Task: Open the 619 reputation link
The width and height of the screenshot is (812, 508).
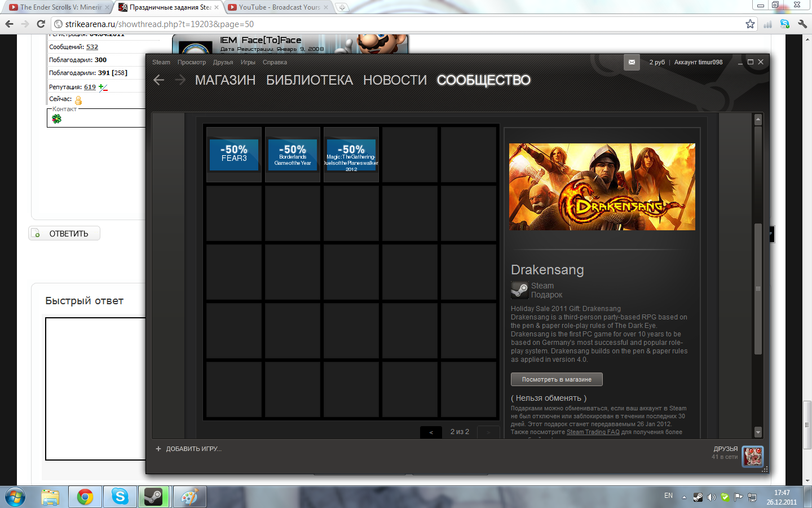Action: [90, 87]
